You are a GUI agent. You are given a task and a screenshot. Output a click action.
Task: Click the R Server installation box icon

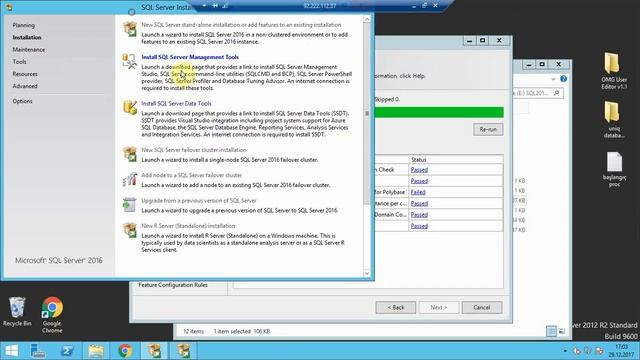point(130,230)
